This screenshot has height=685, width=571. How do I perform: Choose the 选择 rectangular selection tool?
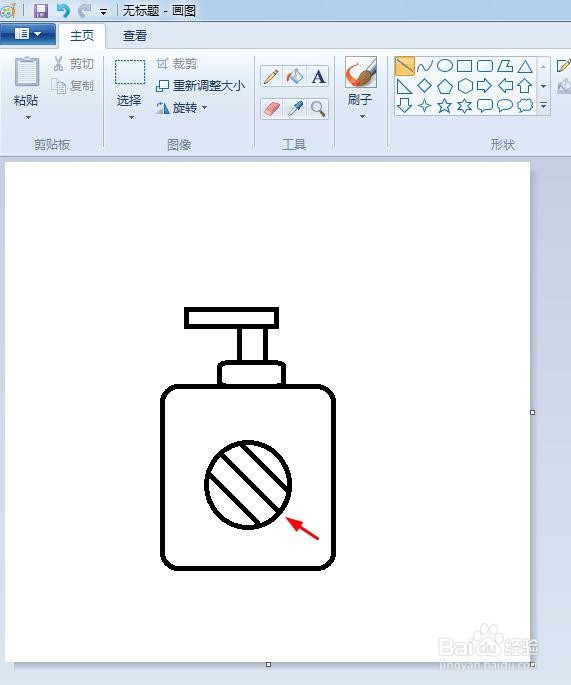[130, 72]
